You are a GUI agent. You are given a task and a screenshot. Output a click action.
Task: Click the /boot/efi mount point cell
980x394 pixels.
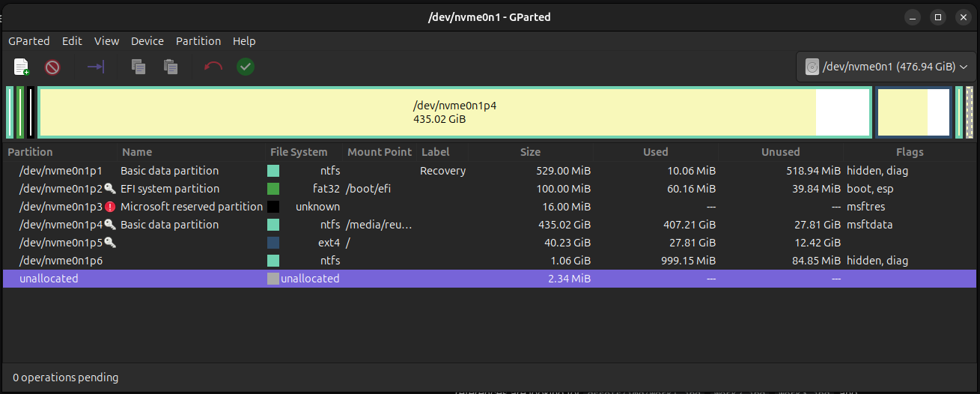tap(368, 189)
